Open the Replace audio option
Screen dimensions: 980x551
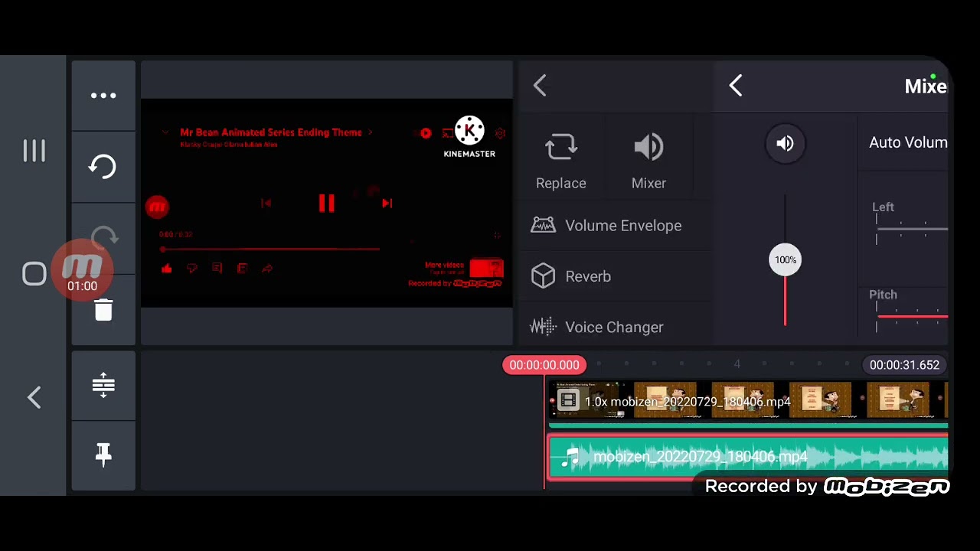561,161
